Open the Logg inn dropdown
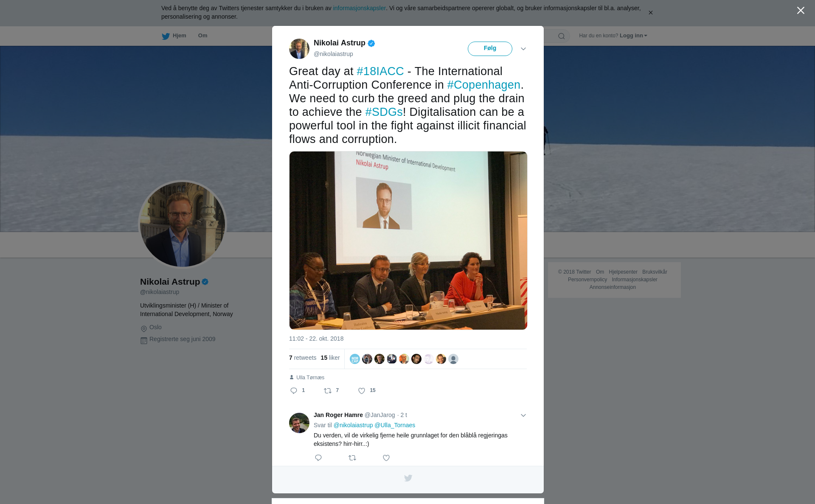The width and height of the screenshot is (815, 504). (633, 36)
